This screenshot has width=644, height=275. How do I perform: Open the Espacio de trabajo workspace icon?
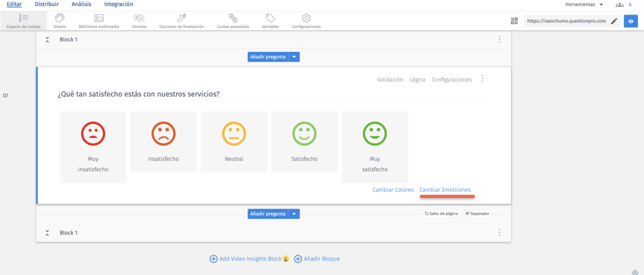point(23,18)
